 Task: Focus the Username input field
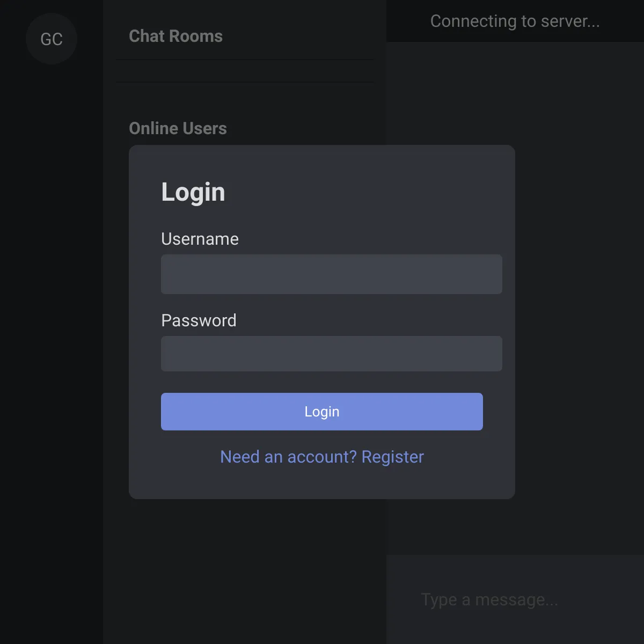pyautogui.click(x=332, y=274)
